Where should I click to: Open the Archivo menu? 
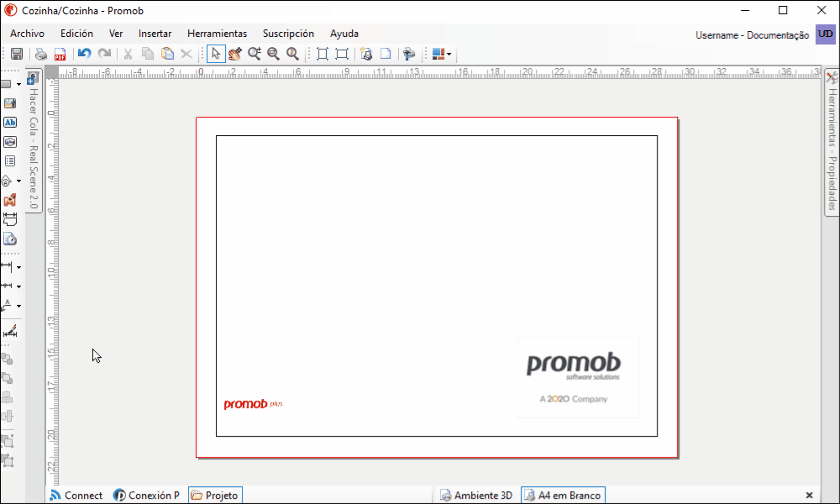pos(28,34)
